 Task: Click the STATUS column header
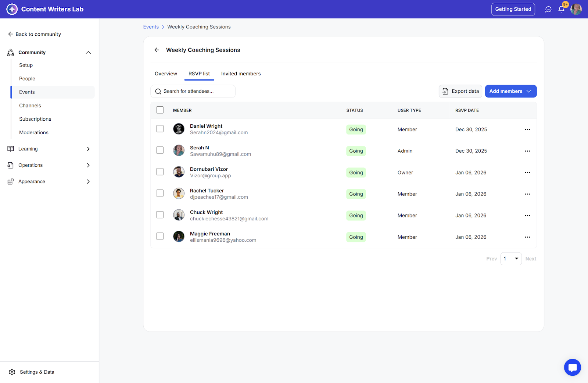click(355, 110)
